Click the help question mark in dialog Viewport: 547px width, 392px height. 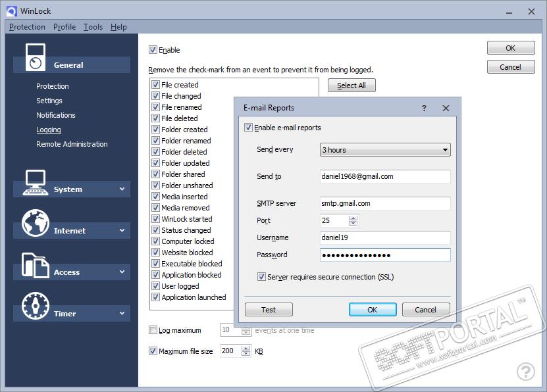pyautogui.click(x=424, y=108)
